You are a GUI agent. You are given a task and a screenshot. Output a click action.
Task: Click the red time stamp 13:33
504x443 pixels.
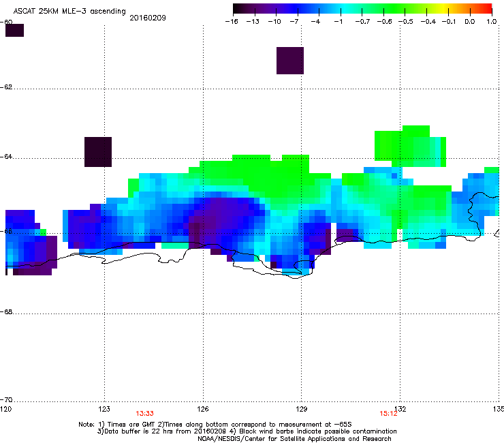click(x=144, y=414)
